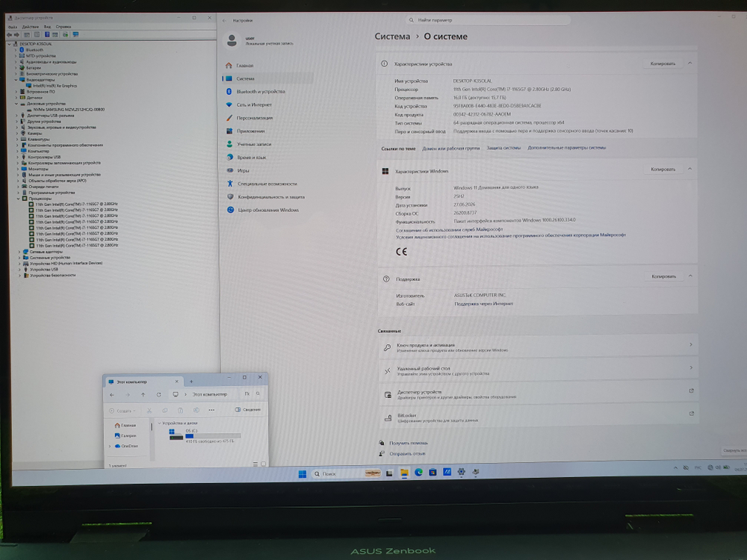This screenshot has height=560, width=747.
Task: Open Ключ продукта и активация row
Action: (539, 347)
